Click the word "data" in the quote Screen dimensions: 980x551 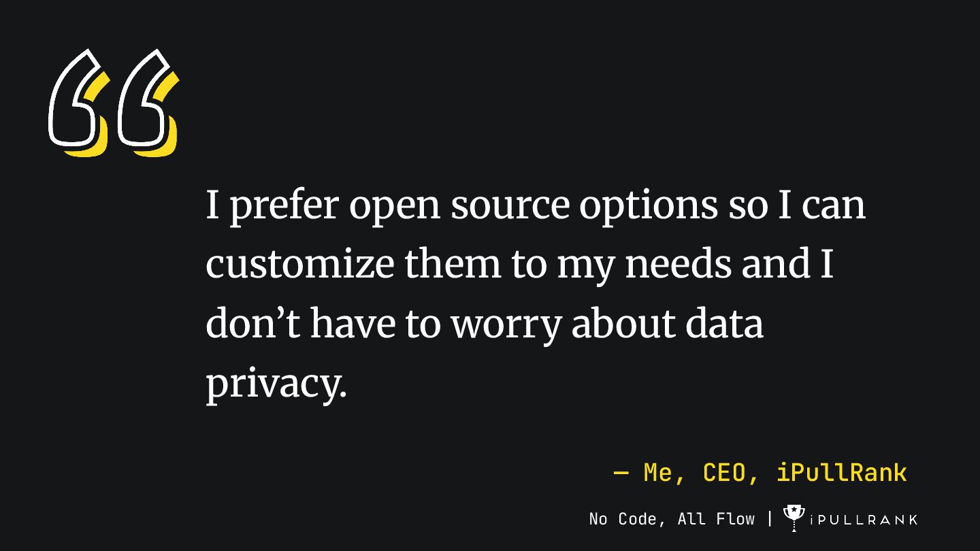point(724,324)
